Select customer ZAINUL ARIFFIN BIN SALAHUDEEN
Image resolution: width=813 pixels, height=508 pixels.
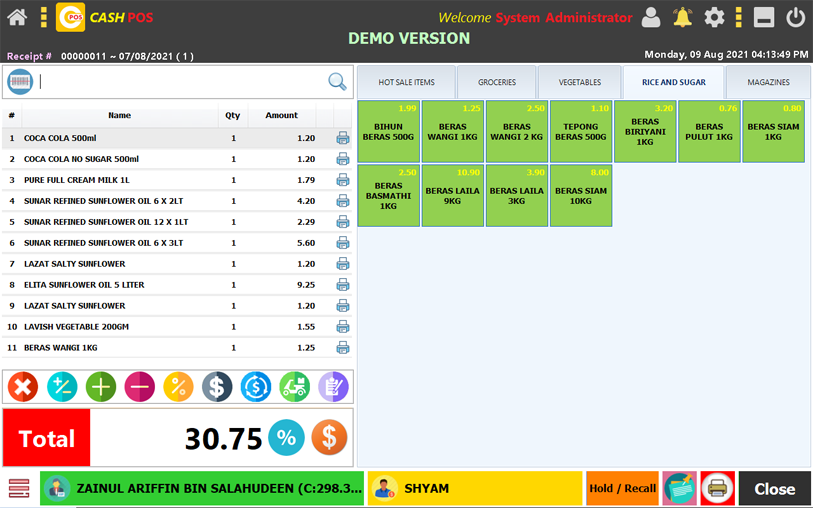[202, 488]
